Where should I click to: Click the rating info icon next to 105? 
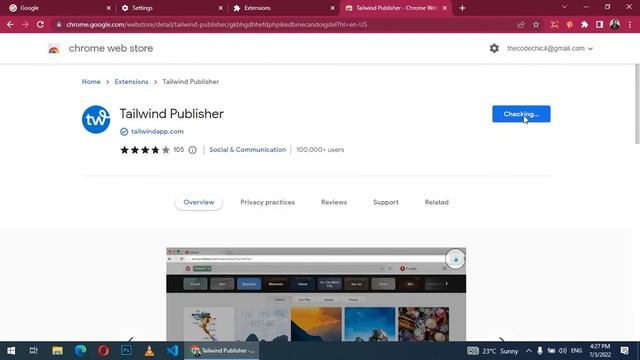pyautogui.click(x=192, y=150)
